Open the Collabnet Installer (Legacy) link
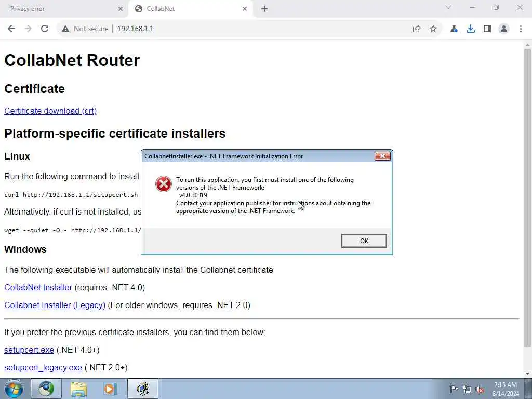 (x=55, y=305)
